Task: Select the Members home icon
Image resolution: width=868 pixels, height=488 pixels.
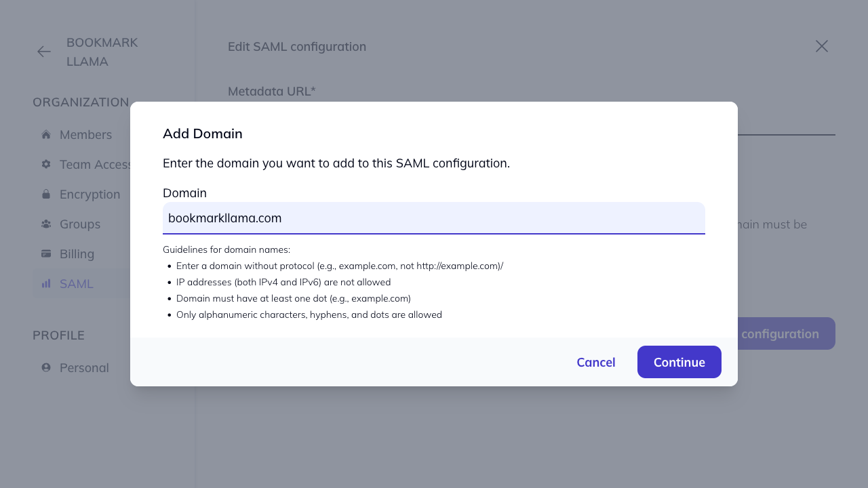Action: click(45, 134)
